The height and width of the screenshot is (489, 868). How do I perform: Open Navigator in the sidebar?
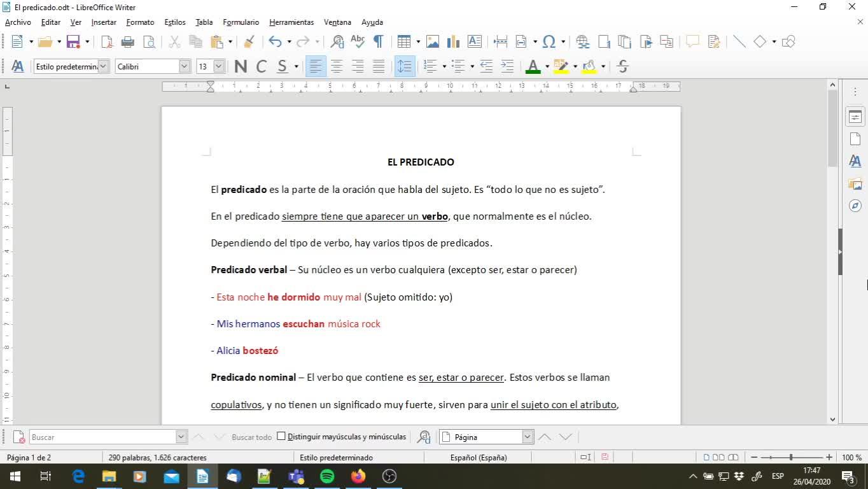(855, 206)
